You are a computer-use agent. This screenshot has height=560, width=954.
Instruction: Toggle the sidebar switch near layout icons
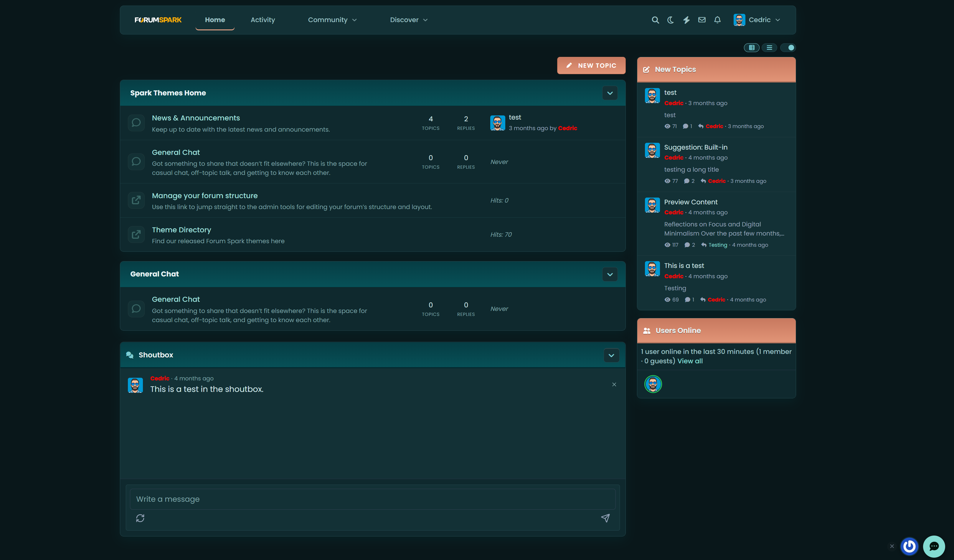pos(788,48)
